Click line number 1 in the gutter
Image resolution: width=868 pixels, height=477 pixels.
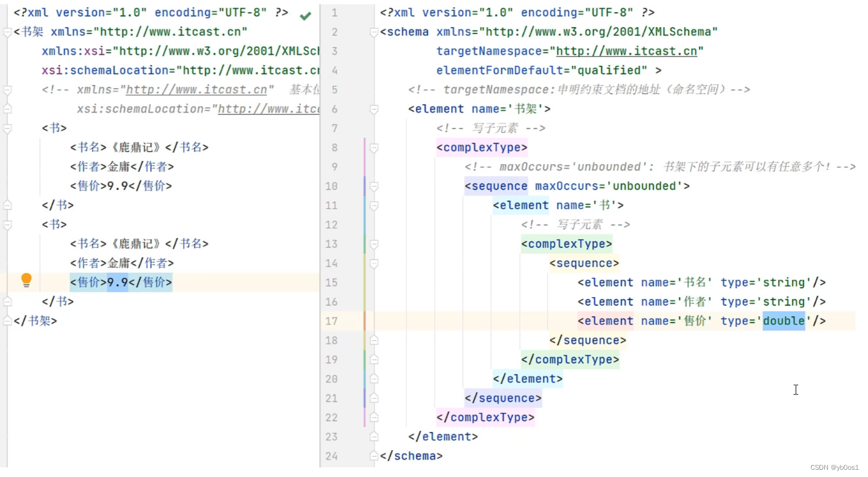[334, 13]
